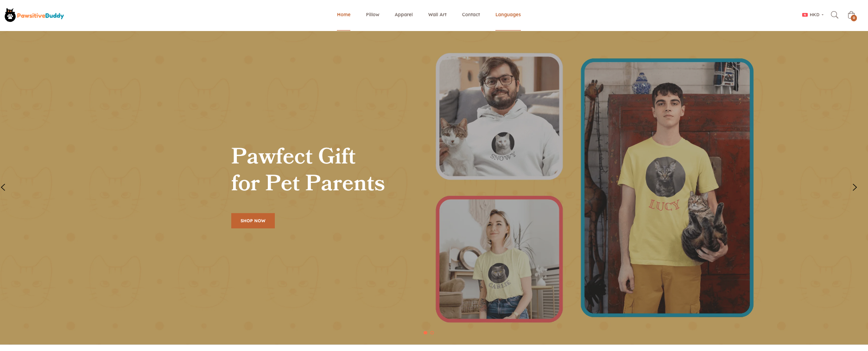Click the SHOP NOW button
Screen dimensions: 868x351
(253, 220)
